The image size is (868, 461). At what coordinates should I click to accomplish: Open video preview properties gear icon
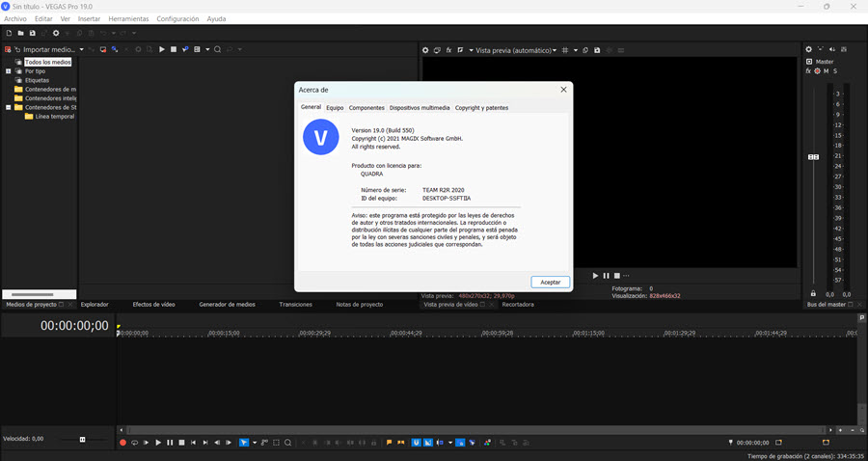[x=425, y=50]
